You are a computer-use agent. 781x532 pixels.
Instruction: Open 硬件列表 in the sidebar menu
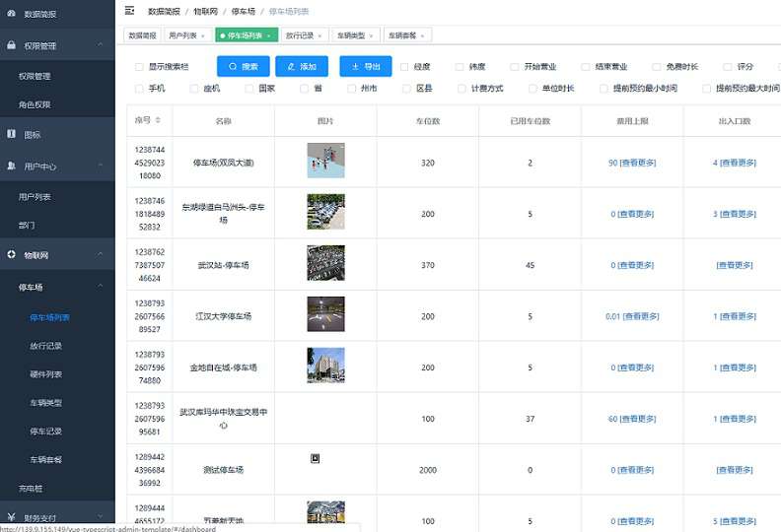tap(46, 374)
